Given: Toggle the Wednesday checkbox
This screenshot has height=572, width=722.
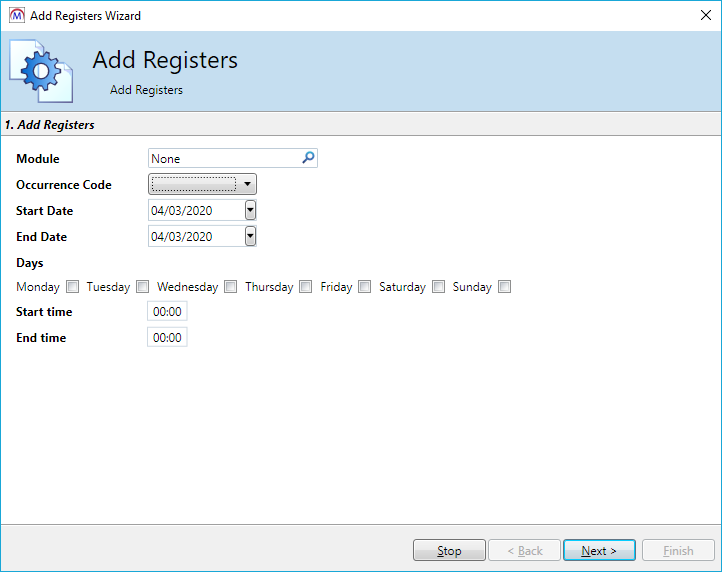Looking at the screenshot, I should coord(230,287).
